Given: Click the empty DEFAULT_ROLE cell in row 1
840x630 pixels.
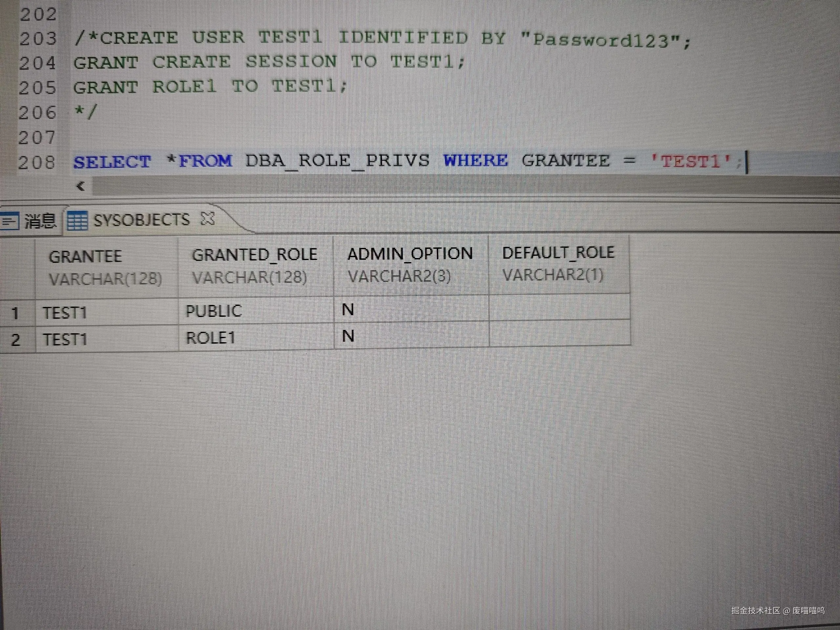Looking at the screenshot, I should click(559, 307).
